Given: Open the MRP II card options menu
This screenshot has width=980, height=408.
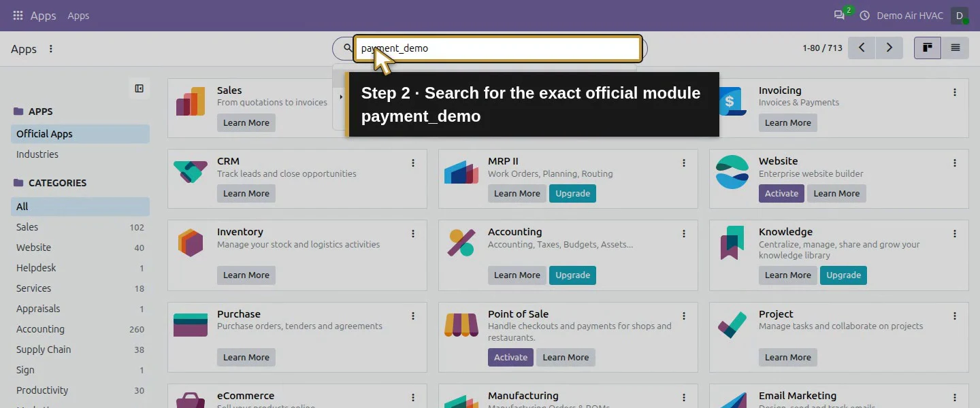Looking at the screenshot, I should tap(684, 163).
